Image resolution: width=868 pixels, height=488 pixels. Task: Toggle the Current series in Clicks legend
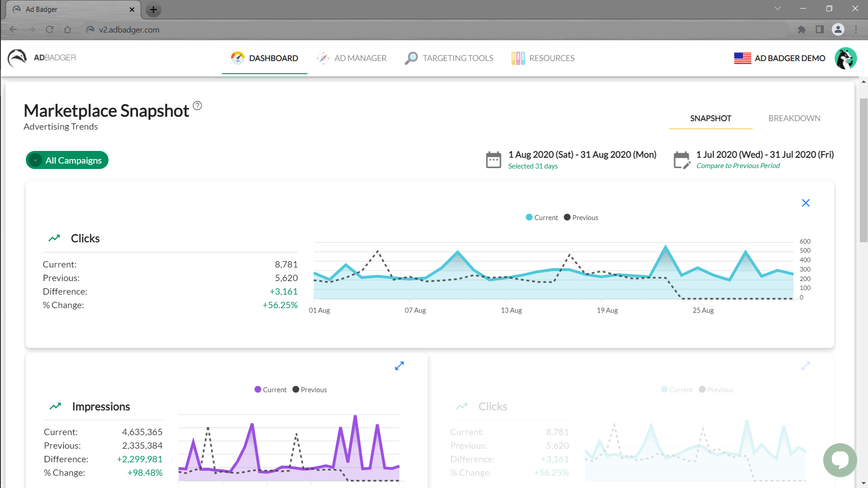point(542,218)
